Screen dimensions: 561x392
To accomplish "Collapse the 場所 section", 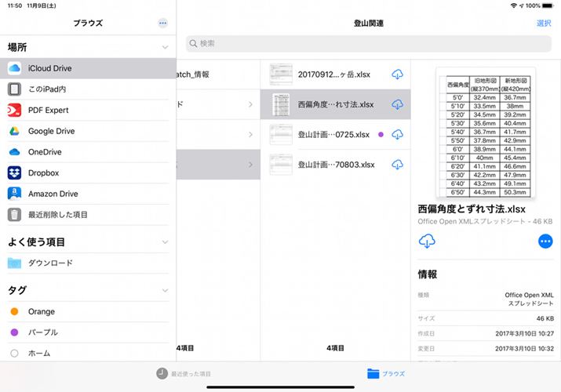I will pyautogui.click(x=164, y=47).
